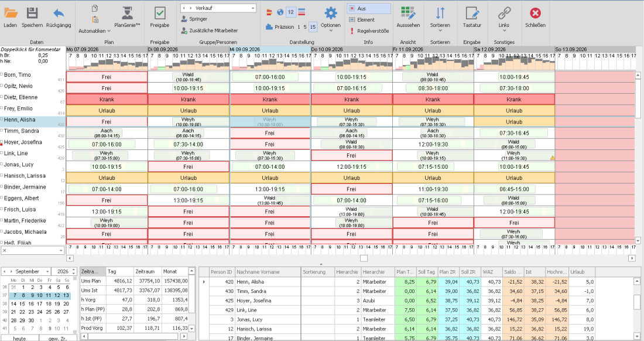The width and height of the screenshot is (644, 341).
Task: Open the filter combo box below employee list
Action: click(x=61, y=250)
